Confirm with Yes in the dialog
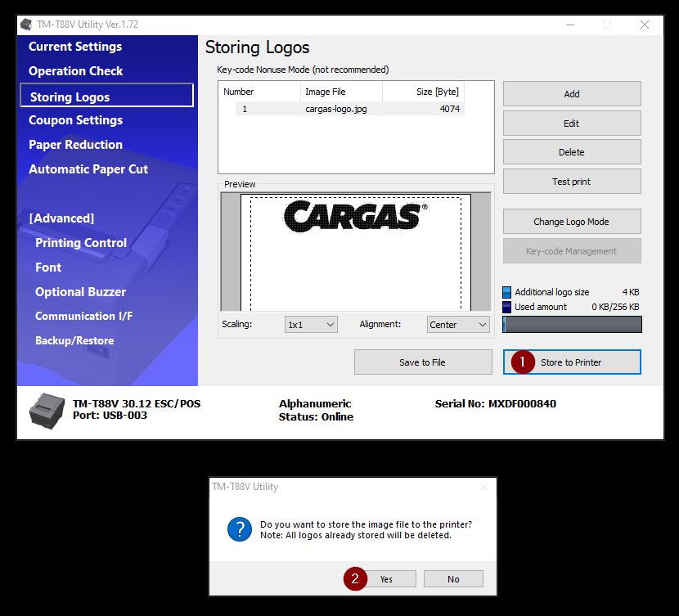 pyautogui.click(x=386, y=579)
